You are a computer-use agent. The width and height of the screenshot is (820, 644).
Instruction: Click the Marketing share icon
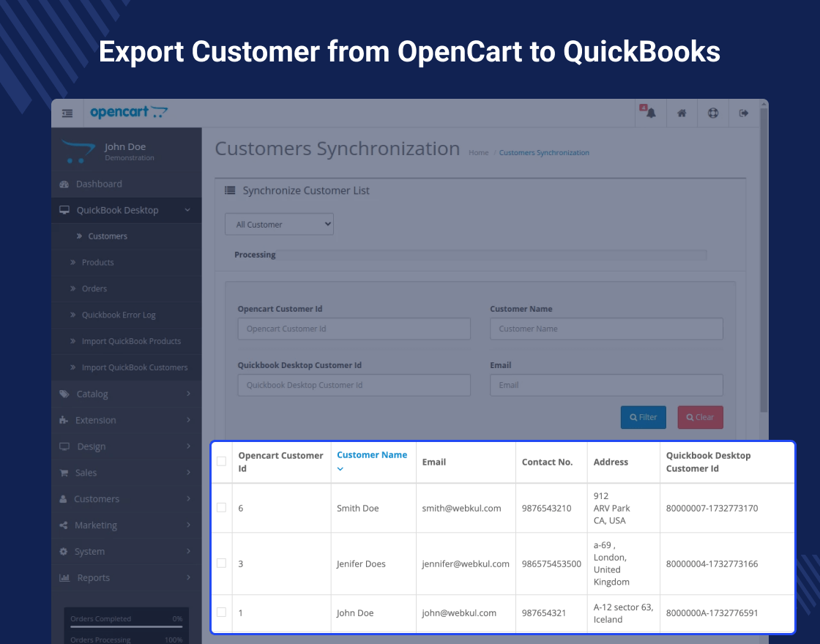coord(63,525)
